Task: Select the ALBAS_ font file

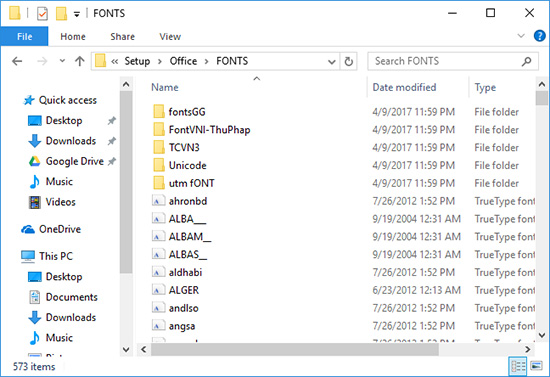Action: tap(180, 254)
